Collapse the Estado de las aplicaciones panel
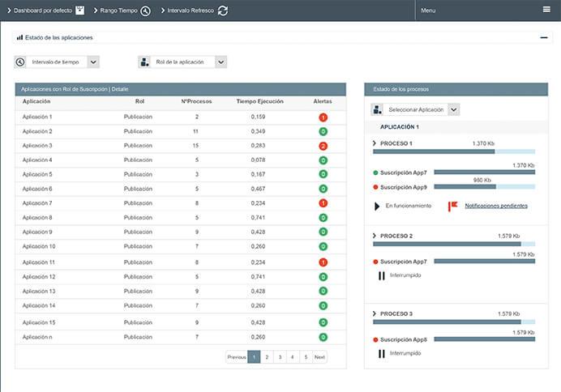 [x=544, y=37]
